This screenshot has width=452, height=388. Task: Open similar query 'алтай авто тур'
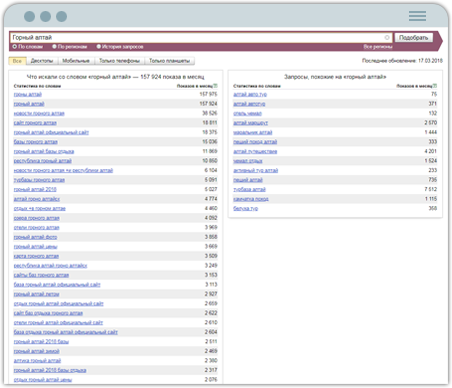(x=250, y=94)
